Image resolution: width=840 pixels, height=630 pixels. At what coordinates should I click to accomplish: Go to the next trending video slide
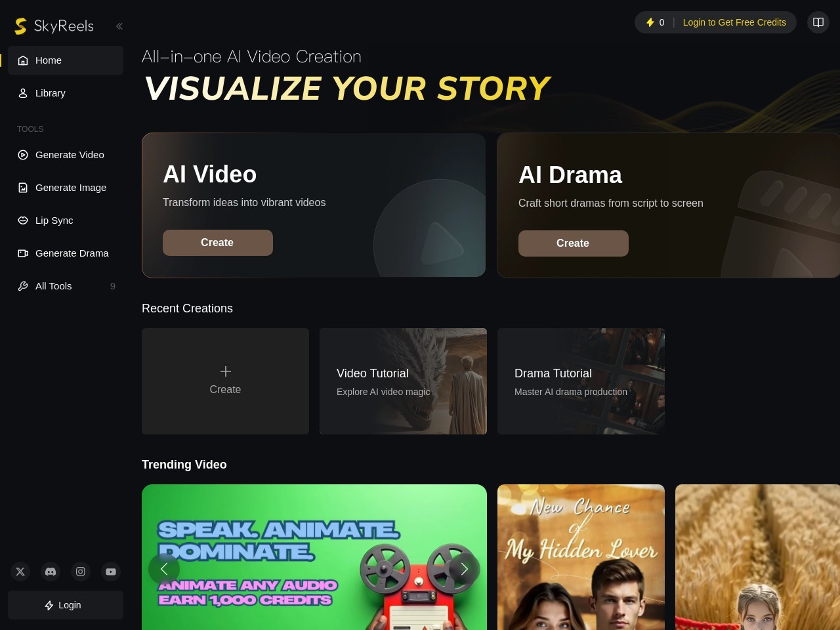(464, 569)
